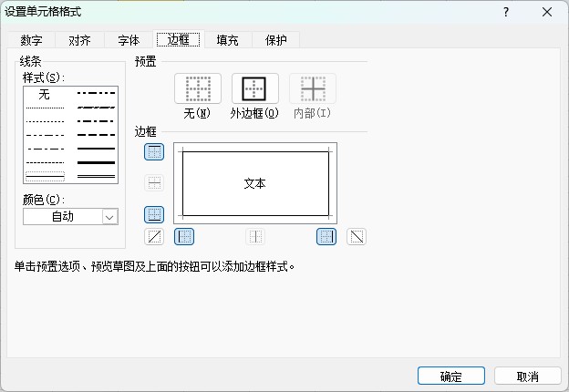This screenshot has width=569, height=392.
Task: Choose the medium dash-dot-dot line style
Action: (96, 93)
